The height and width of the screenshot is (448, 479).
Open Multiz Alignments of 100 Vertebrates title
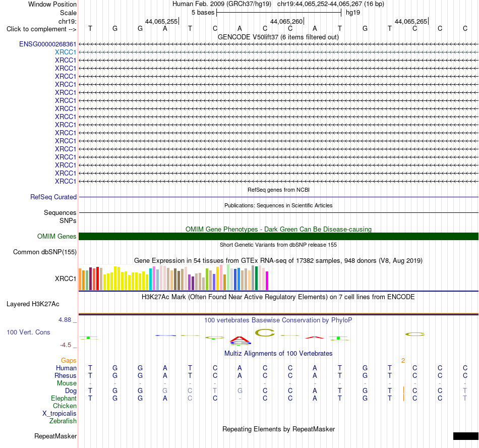278,354
